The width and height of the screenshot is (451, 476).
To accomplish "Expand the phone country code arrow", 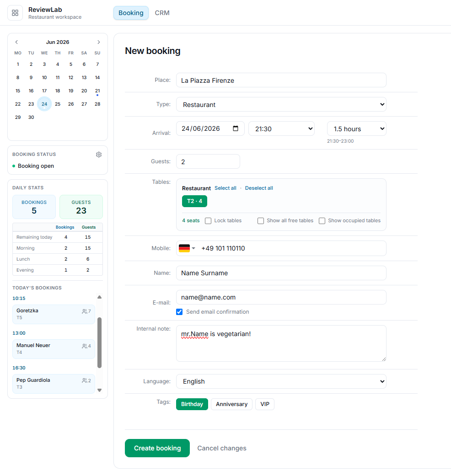I will tap(193, 248).
